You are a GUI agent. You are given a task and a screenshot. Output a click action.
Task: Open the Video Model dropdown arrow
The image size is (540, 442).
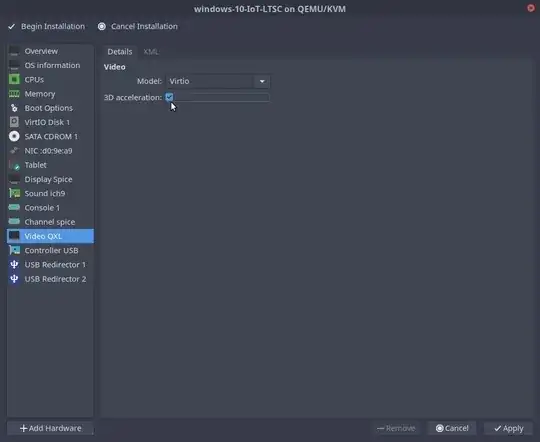262,81
